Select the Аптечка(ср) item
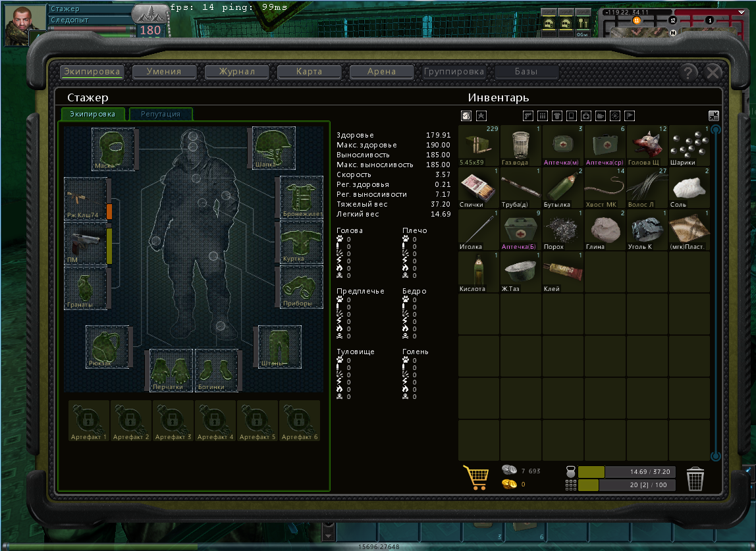The image size is (756, 551). coord(605,145)
